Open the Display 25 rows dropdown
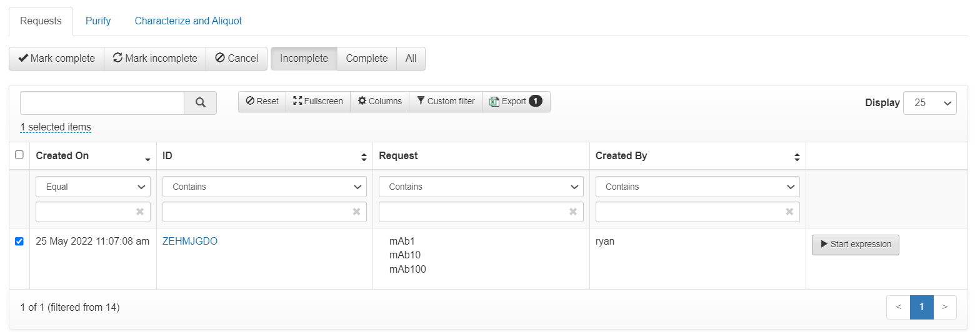The width and height of the screenshot is (980, 332). pos(929,103)
